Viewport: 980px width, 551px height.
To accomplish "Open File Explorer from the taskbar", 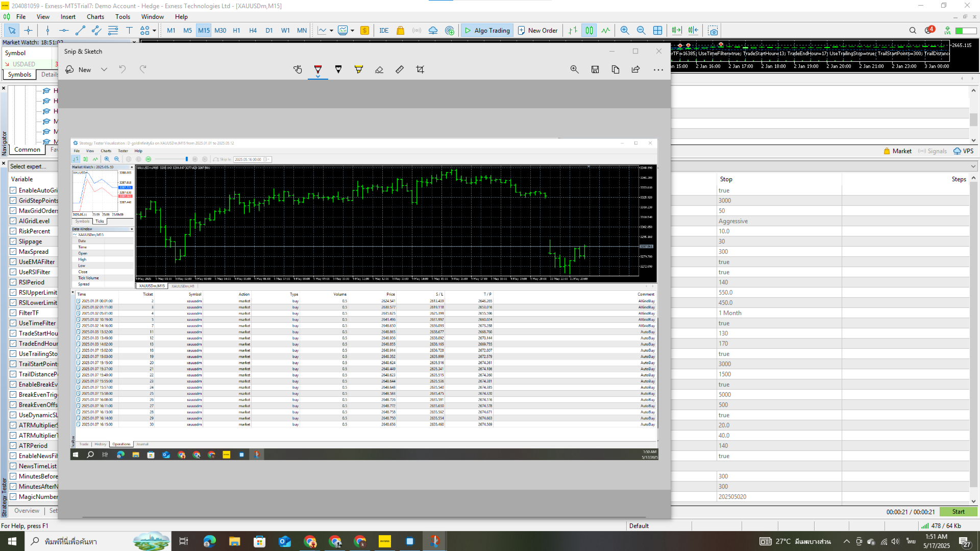I will (x=234, y=541).
